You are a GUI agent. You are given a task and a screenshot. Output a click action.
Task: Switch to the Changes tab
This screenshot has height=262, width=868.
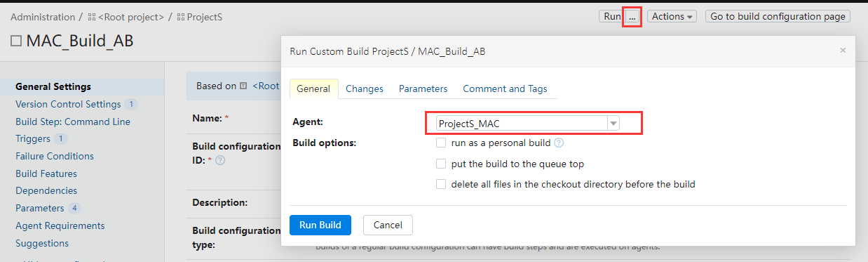365,89
